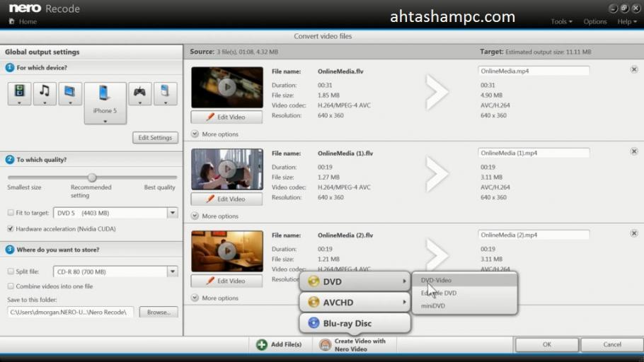Remove OnlineMedia (1).flv with its X icon

(634, 151)
